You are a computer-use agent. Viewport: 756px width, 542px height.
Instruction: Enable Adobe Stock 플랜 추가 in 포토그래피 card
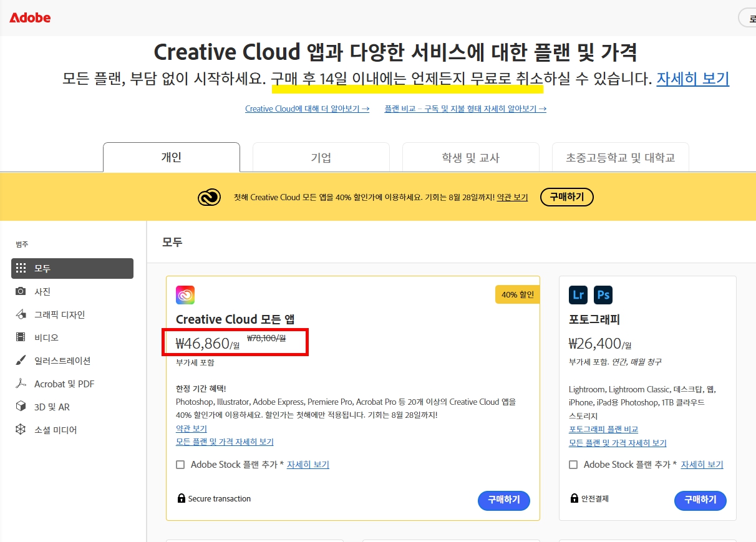(x=573, y=465)
